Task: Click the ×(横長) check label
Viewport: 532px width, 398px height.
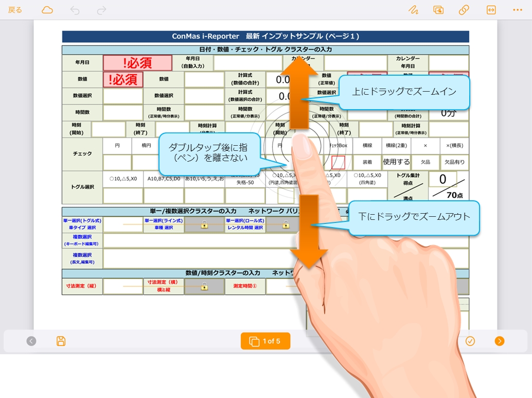Action: click(x=455, y=146)
